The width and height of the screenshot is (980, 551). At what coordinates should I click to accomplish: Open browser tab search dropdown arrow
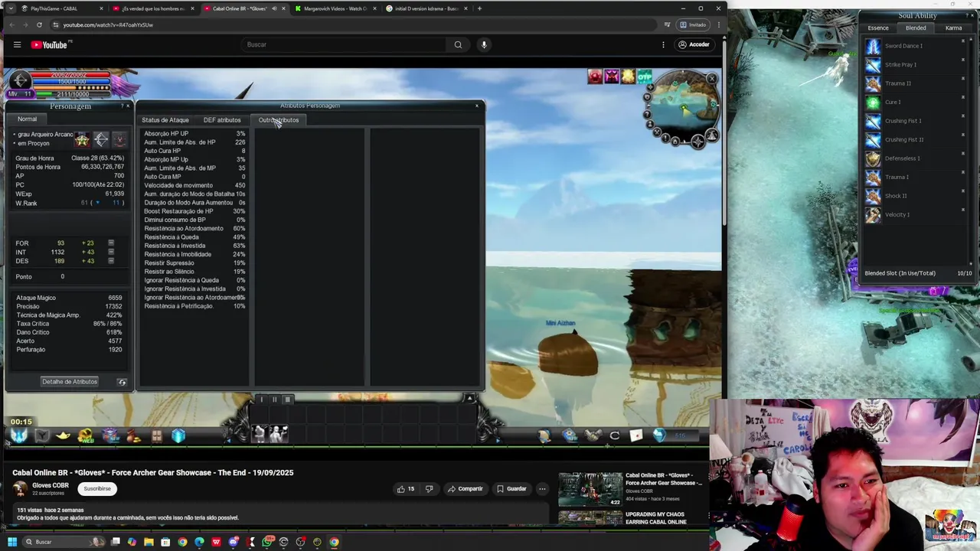pos(10,8)
